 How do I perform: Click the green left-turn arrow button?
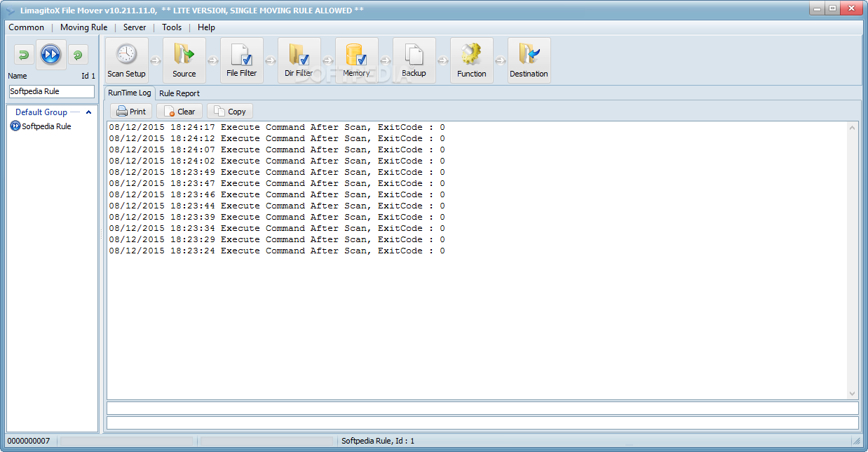coord(24,55)
